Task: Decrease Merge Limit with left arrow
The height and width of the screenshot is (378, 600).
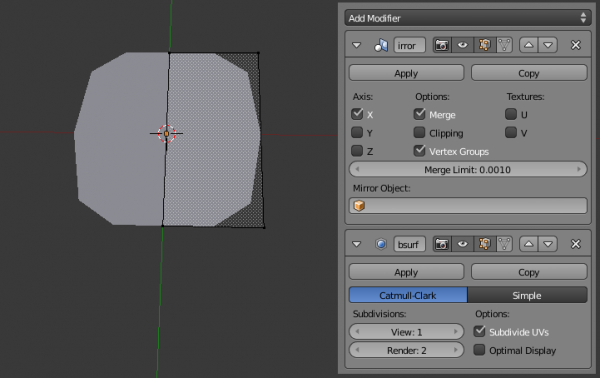Action: coord(357,169)
